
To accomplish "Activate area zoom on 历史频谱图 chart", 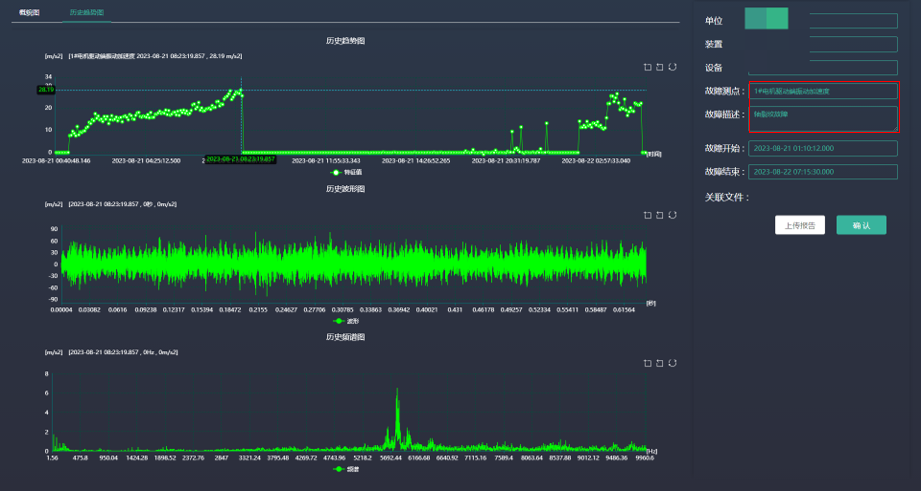I will pyautogui.click(x=647, y=363).
